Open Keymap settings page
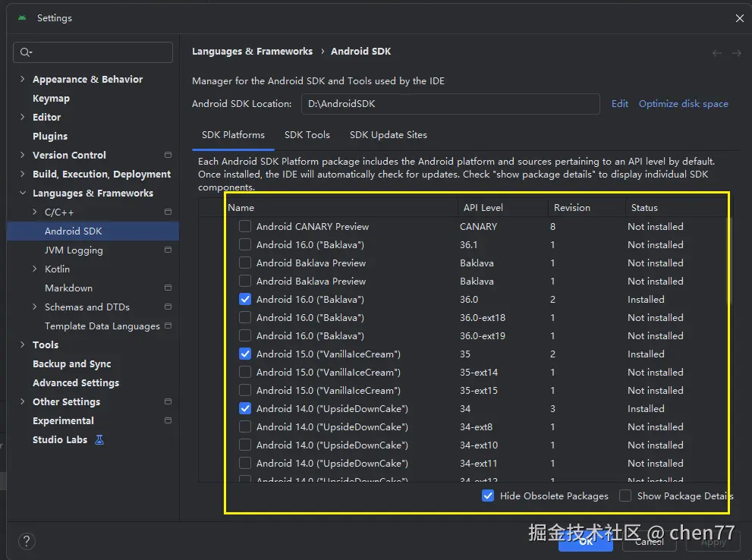This screenshot has height=560, width=752. 51,99
